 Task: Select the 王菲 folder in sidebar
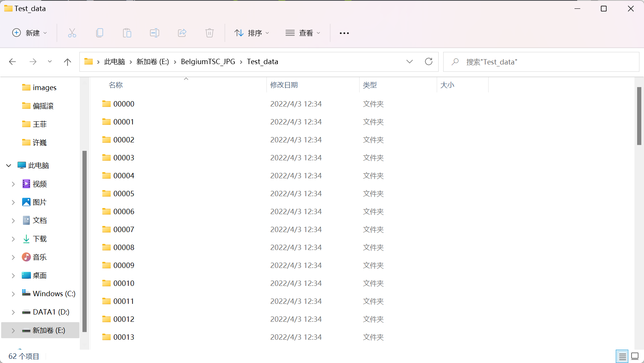pyautogui.click(x=34, y=124)
